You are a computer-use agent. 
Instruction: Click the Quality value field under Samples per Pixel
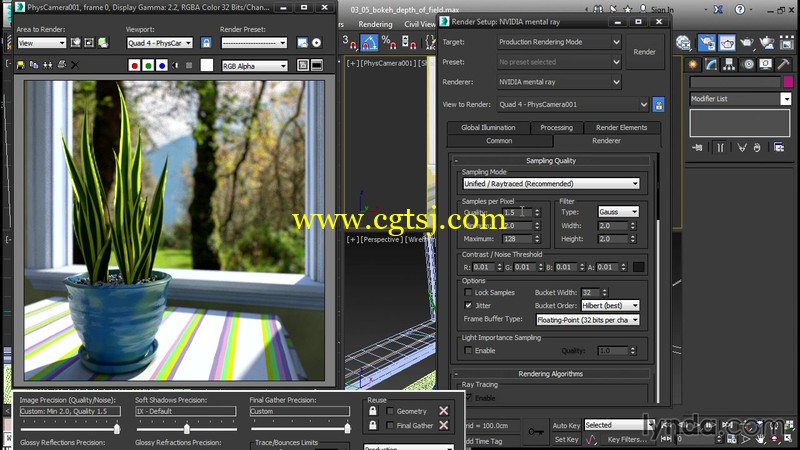tap(517, 212)
